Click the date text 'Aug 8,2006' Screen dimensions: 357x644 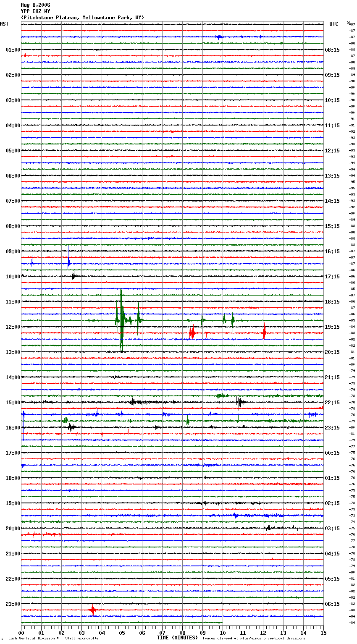click(35, 5)
